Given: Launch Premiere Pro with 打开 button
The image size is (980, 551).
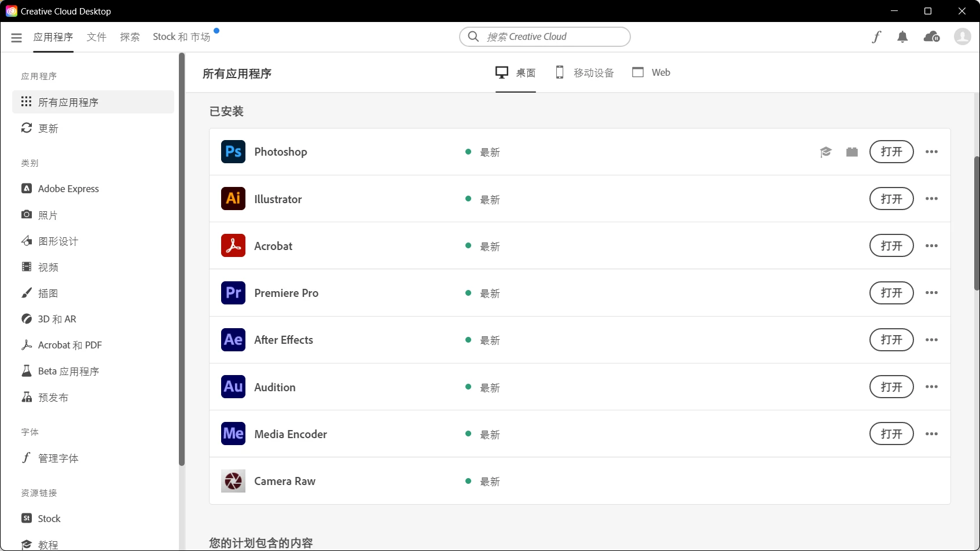Looking at the screenshot, I should pyautogui.click(x=891, y=293).
